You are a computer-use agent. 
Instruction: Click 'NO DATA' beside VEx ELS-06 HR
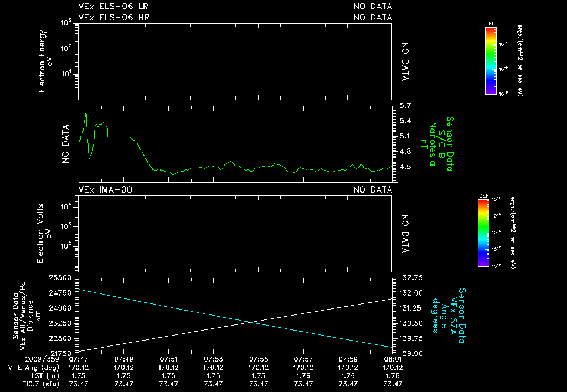(x=373, y=17)
